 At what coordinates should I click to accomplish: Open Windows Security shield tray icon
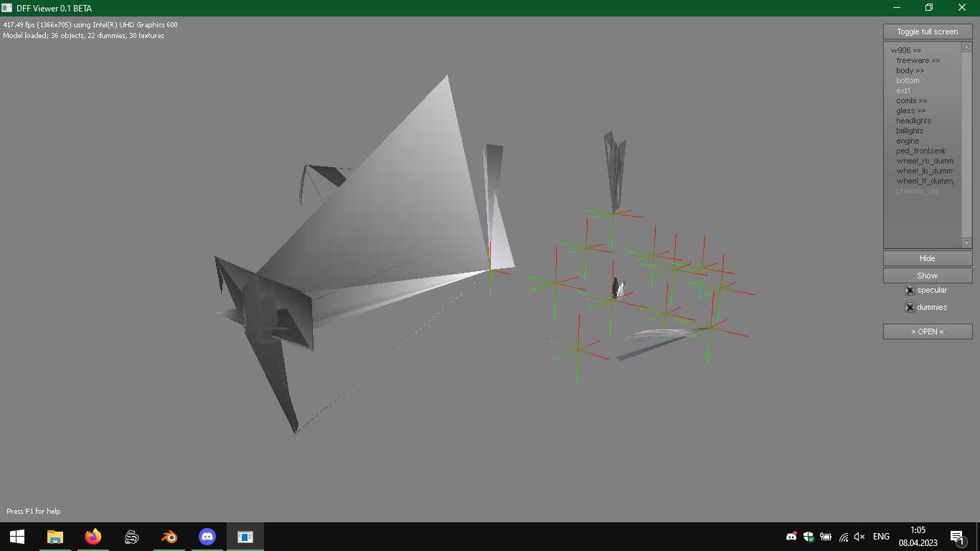pyautogui.click(x=809, y=537)
